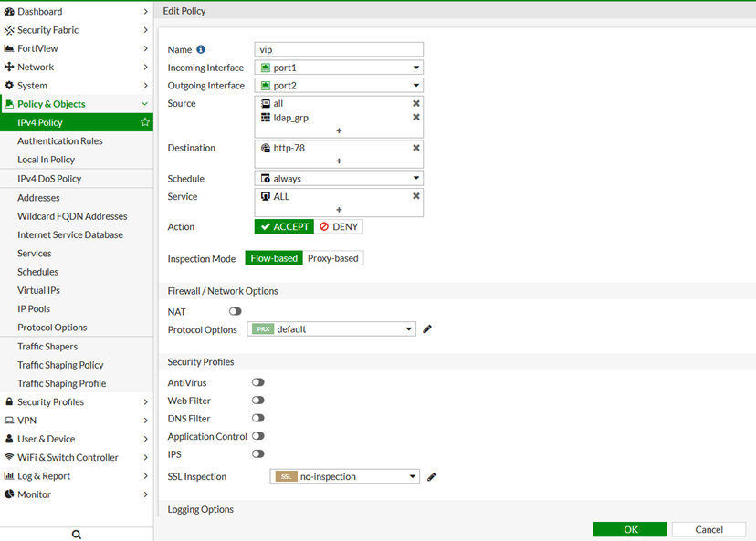
Task: Click pencil icon to edit Protocol Options
Action: (427, 329)
